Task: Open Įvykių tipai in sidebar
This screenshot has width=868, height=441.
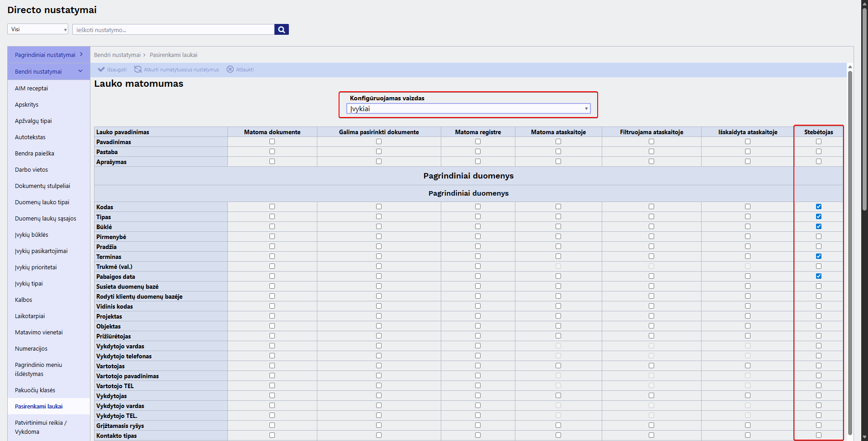Action: (29, 284)
